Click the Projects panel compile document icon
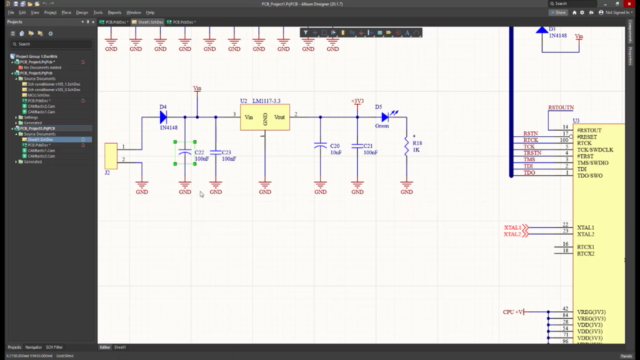 [x=22, y=33]
